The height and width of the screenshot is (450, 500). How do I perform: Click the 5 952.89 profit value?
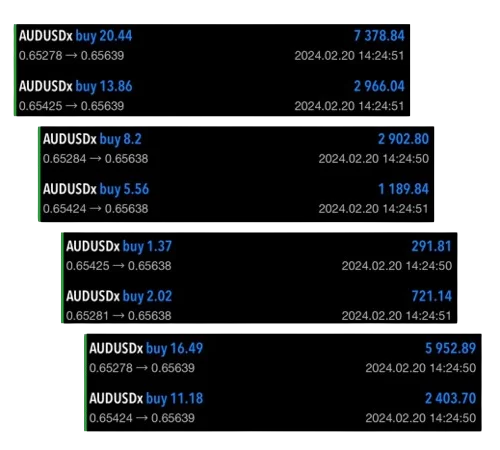[x=450, y=348]
